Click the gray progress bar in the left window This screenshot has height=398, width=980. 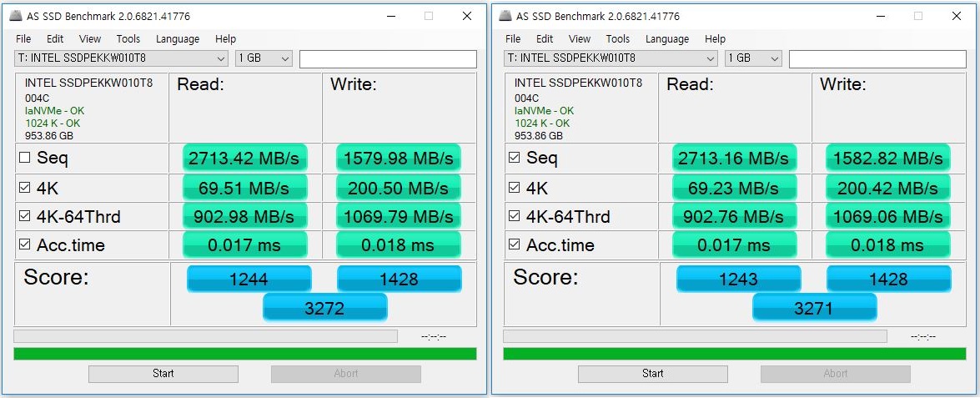tap(206, 336)
